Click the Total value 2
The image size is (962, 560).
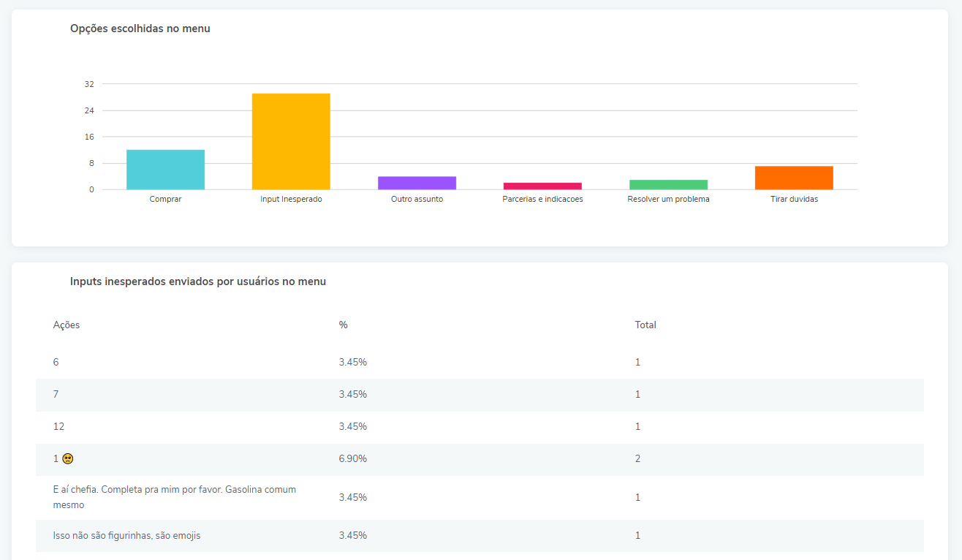637,458
